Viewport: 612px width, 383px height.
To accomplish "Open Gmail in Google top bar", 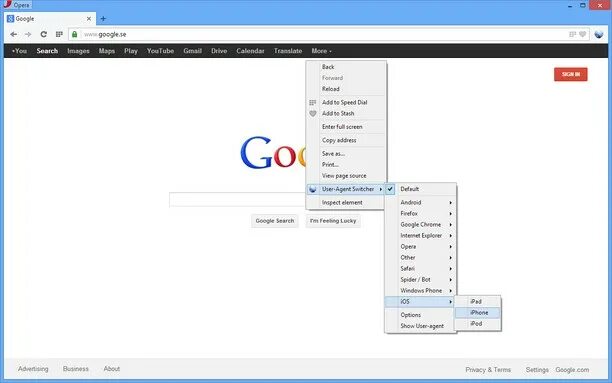I will coord(192,51).
